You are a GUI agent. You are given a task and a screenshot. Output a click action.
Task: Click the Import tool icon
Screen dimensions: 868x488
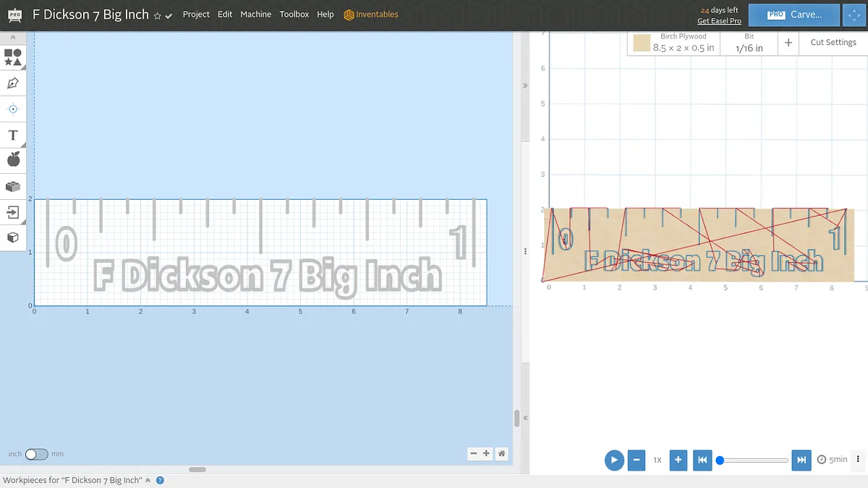pyautogui.click(x=13, y=212)
